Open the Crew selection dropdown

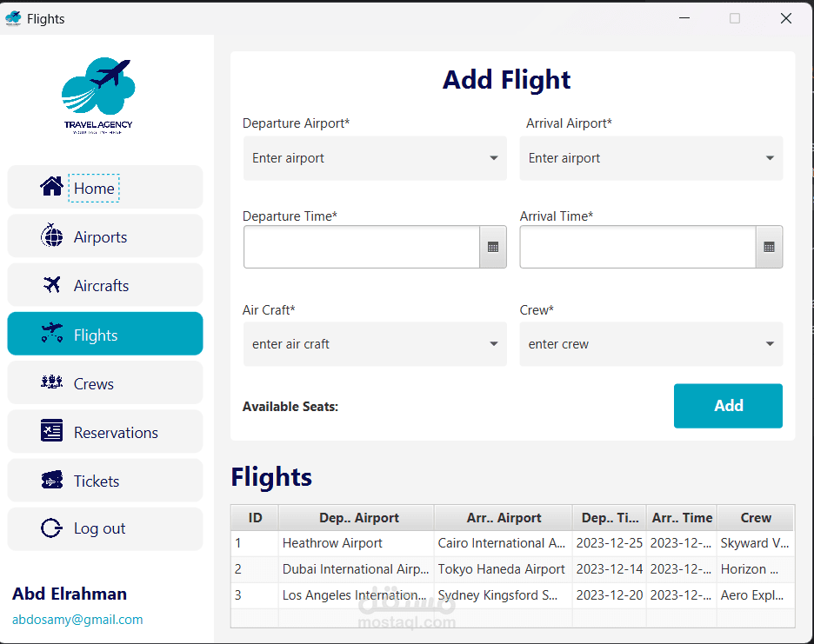(770, 344)
